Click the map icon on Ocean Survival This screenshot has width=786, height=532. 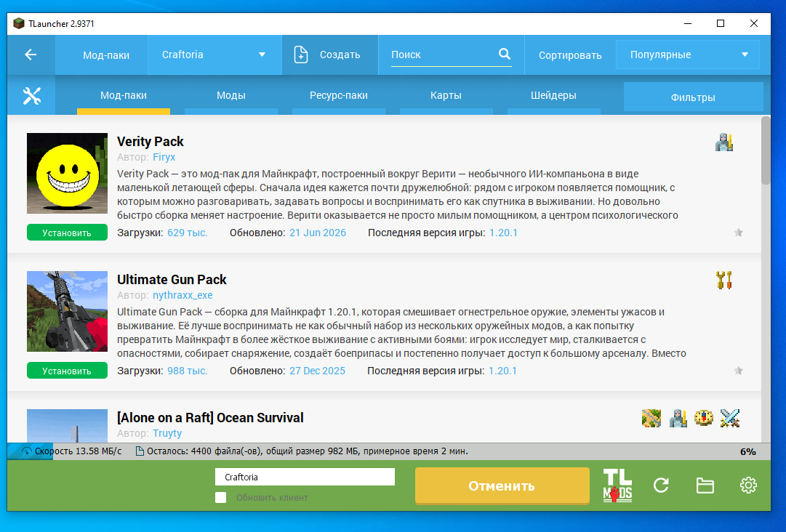tap(651, 419)
